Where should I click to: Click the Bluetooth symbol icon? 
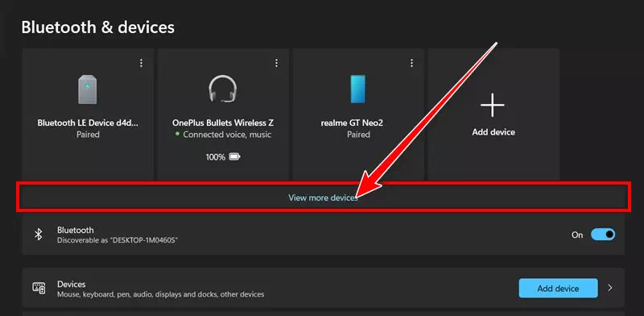pyautogui.click(x=38, y=235)
